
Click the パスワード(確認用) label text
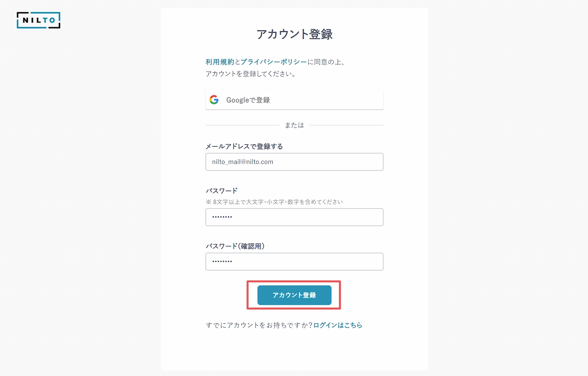click(x=235, y=246)
